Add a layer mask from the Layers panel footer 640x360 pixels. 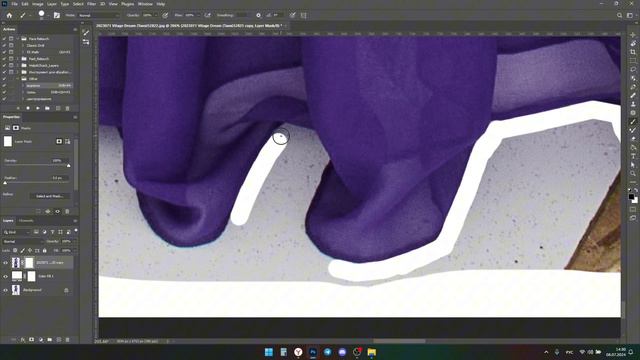tap(31, 340)
